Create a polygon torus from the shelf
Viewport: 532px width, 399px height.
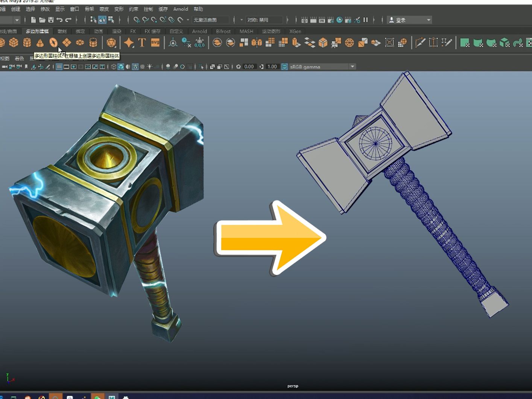[53, 43]
